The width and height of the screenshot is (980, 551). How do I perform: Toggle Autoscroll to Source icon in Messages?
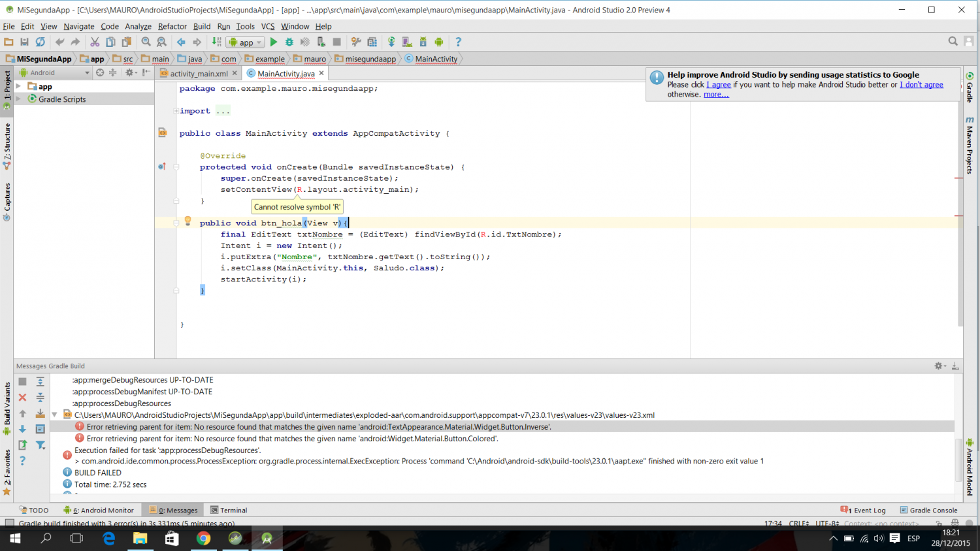[x=40, y=413]
